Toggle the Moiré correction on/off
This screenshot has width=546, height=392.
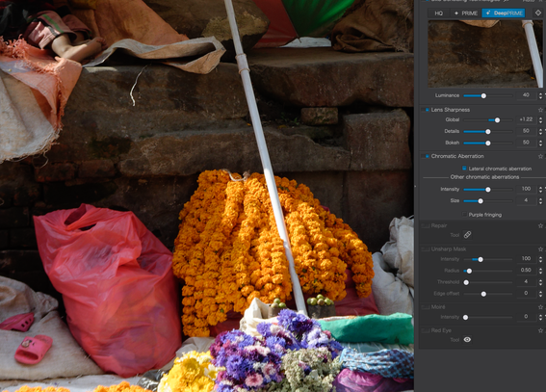coord(426,307)
